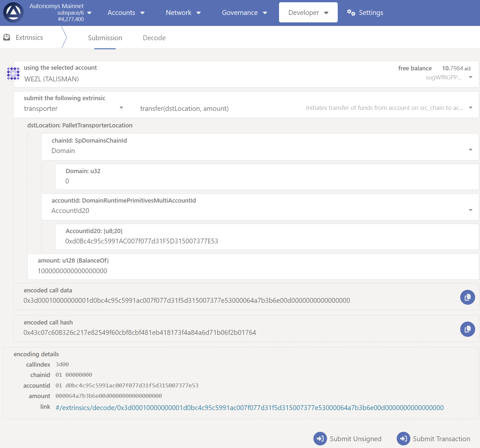This screenshot has width=480, height=448.
Task: Click the WEZL account identicon
Action: [x=13, y=73]
